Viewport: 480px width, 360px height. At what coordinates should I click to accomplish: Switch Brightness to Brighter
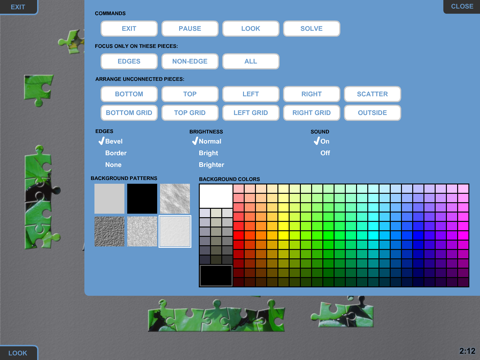tap(211, 165)
